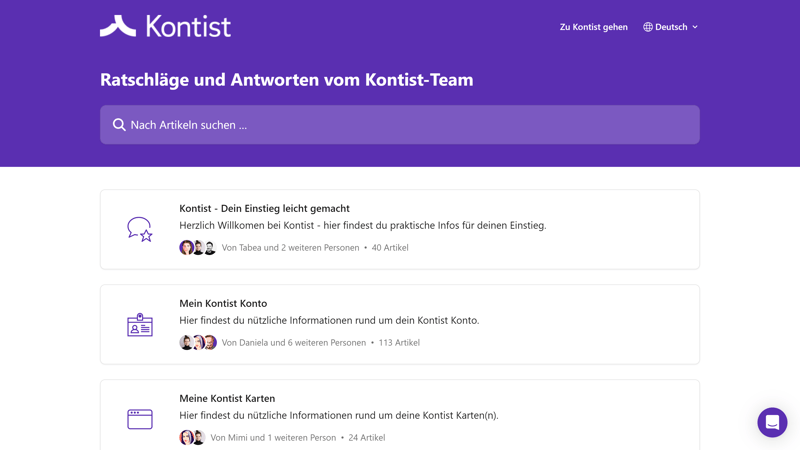Image resolution: width=800 pixels, height=450 pixels.
Task: Click the magnifier search icon
Action: click(x=119, y=125)
